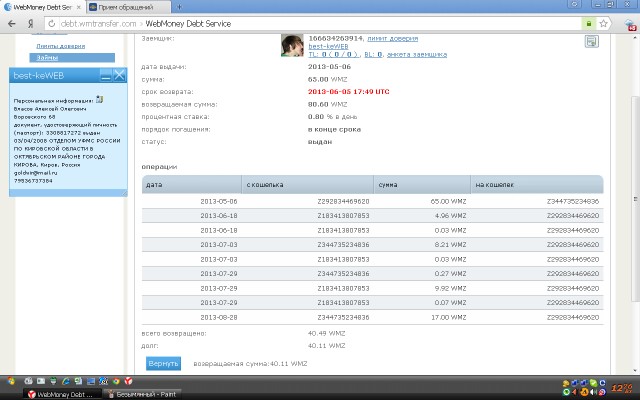
Task: Click the 8.21 WMZ operation amount
Action: point(450,244)
